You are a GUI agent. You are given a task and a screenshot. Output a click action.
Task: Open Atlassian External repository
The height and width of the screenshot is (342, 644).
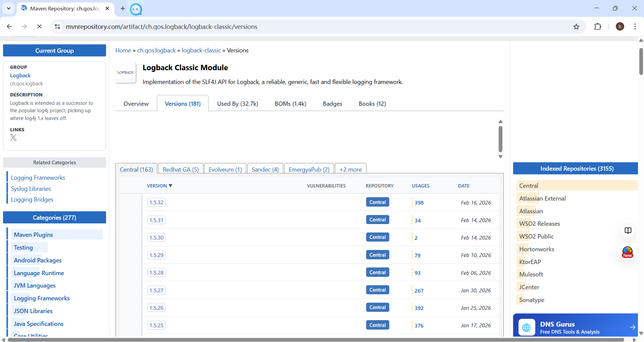[542, 199]
